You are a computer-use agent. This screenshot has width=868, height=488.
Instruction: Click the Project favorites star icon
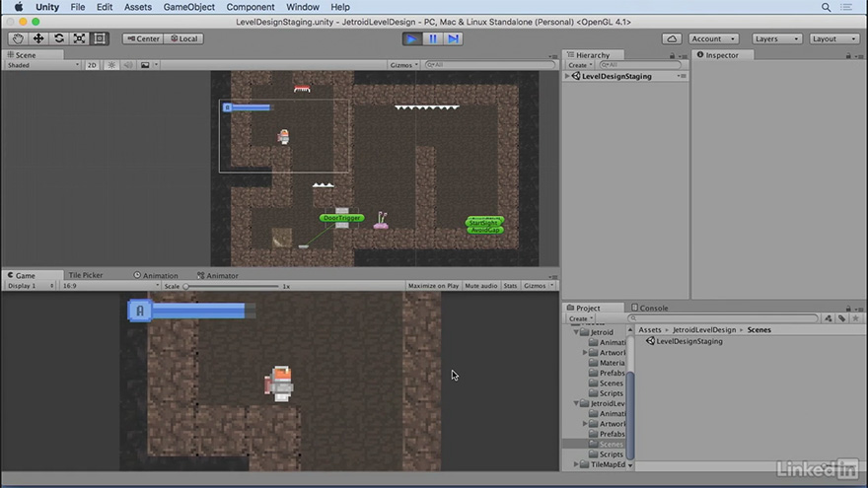pyautogui.click(x=855, y=318)
